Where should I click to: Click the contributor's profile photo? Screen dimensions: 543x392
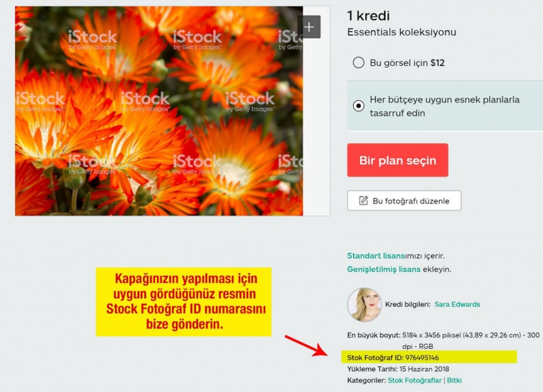pyautogui.click(x=364, y=305)
